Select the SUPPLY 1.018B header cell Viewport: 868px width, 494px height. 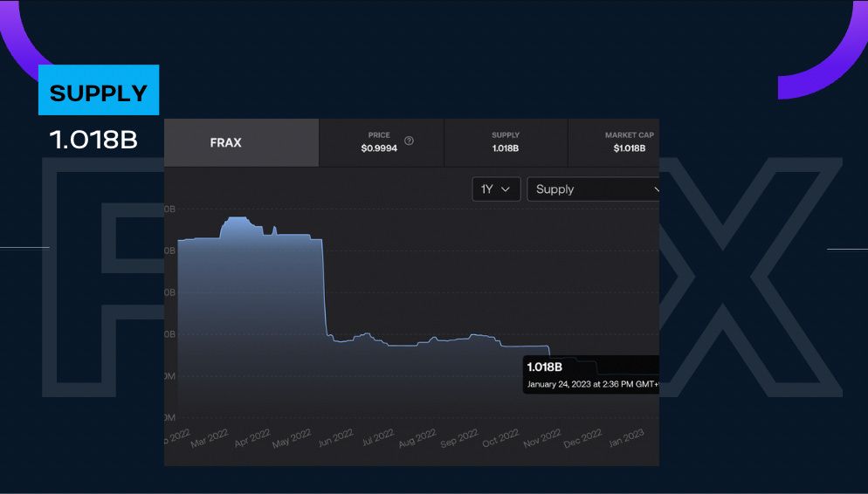tap(506, 142)
